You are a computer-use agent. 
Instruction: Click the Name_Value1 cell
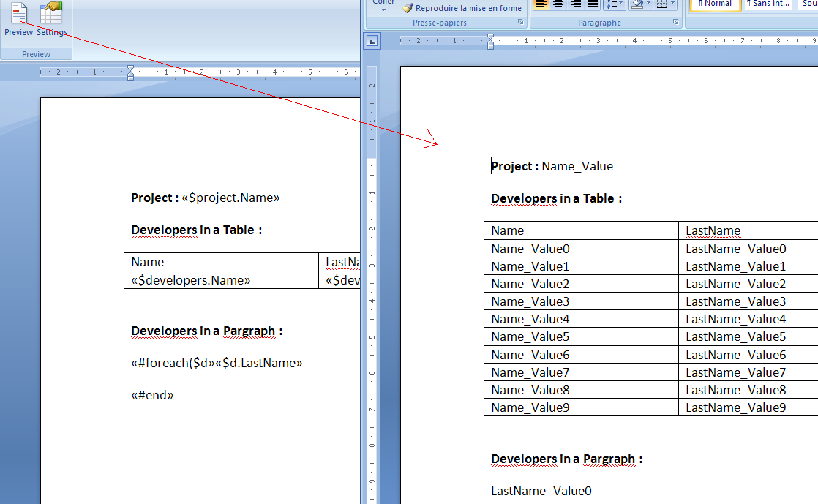click(x=581, y=266)
